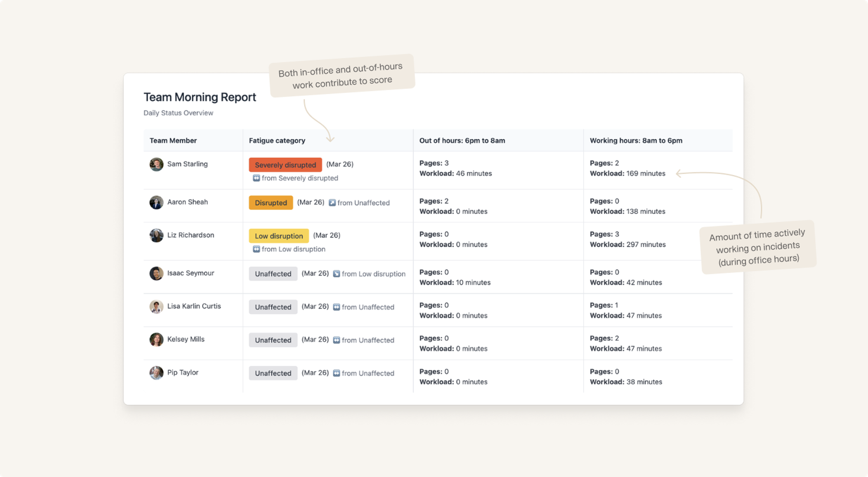Click the name Kelsey Mills
Image resolution: width=868 pixels, height=477 pixels.
tap(186, 339)
